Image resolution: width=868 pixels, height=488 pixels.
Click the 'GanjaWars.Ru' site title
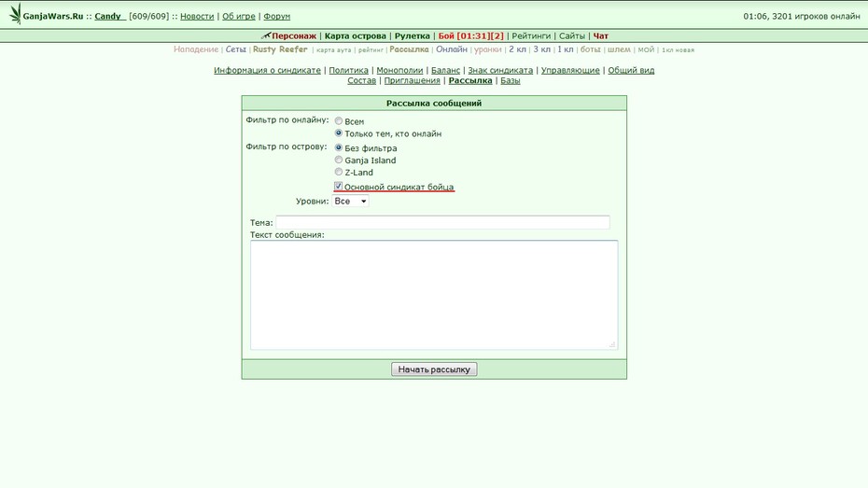pyautogui.click(x=53, y=16)
